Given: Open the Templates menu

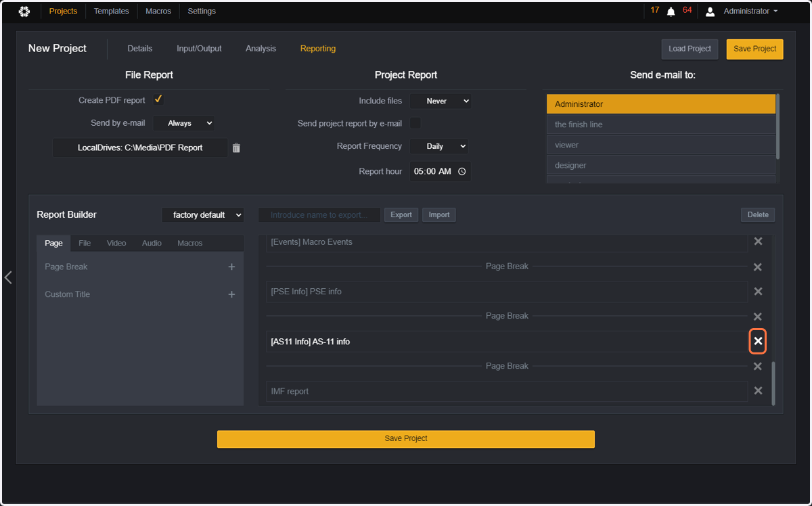Looking at the screenshot, I should tap(112, 11).
